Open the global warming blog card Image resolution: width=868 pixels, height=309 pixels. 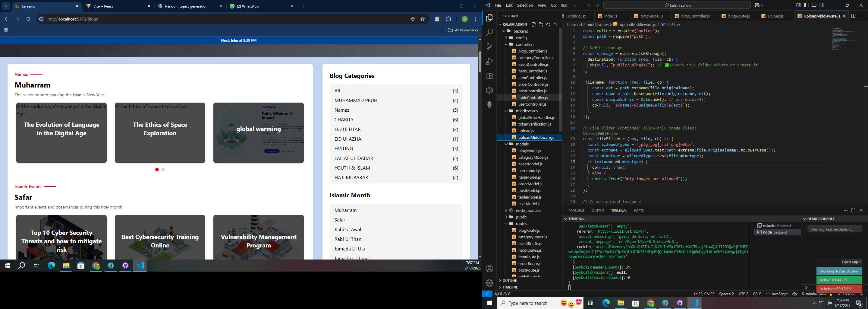coord(259,132)
